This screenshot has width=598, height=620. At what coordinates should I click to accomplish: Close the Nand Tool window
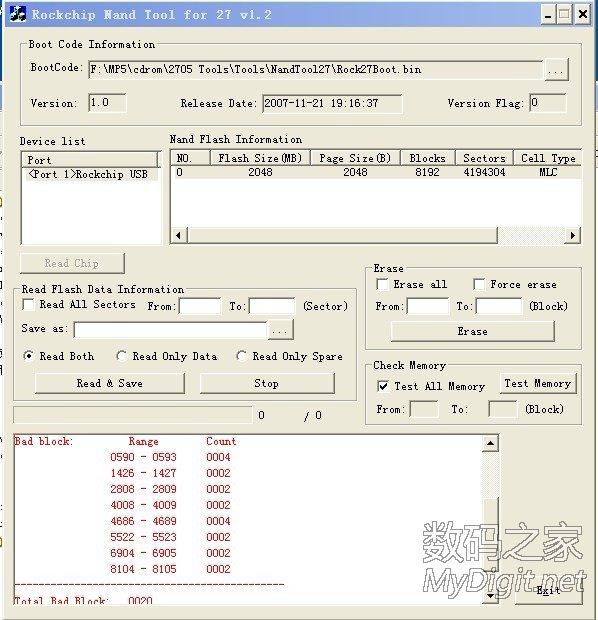point(583,15)
